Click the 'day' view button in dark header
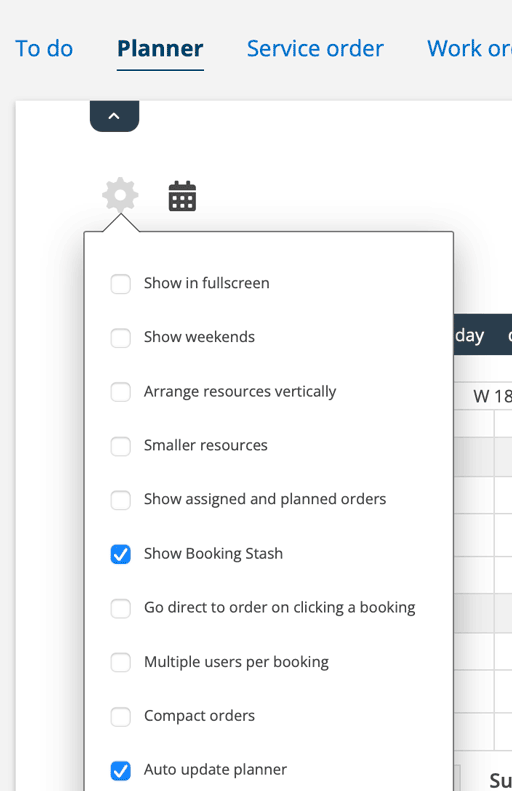512x791 pixels. click(470, 335)
